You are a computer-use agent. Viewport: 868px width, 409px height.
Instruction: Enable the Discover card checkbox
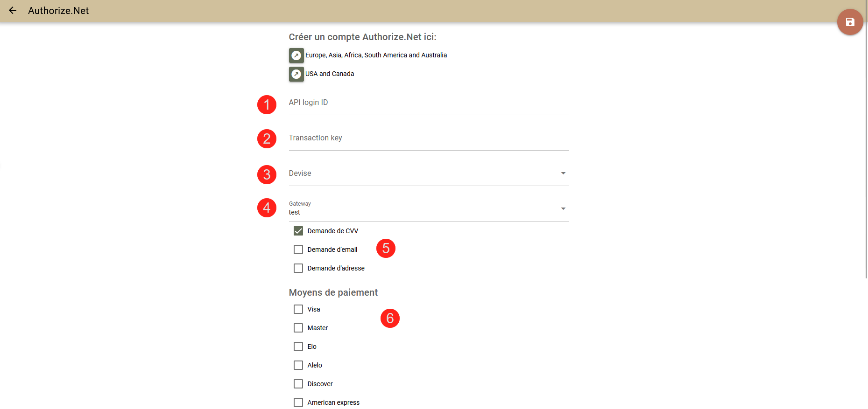298,384
